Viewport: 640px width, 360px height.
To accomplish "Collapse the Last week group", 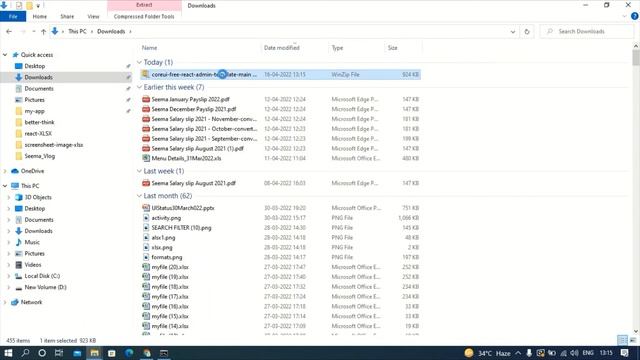I will tap(139, 171).
